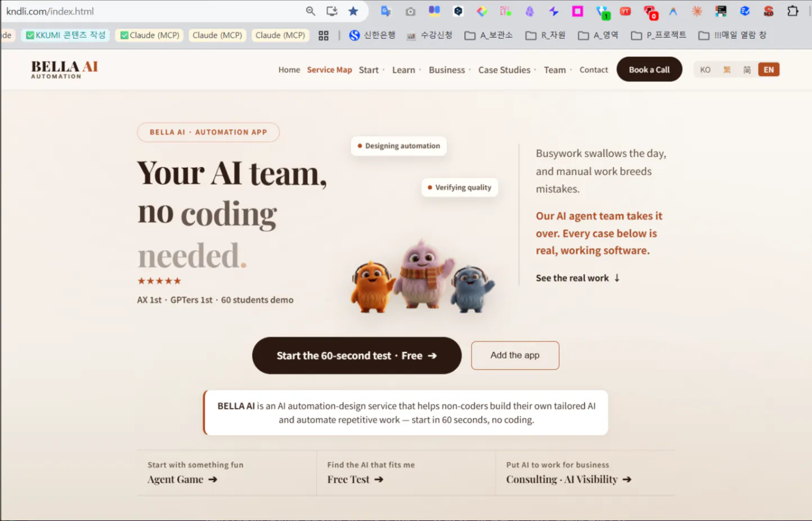This screenshot has width=812, height=521.
Task: Open the P_프로젝트 bookmark folder
Action: pyautogui.click(x=658, y=35)
